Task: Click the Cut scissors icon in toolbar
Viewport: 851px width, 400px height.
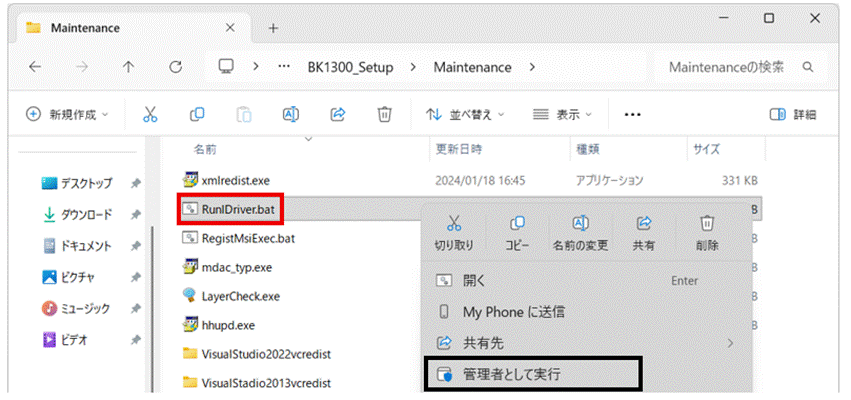Action: [150, 115]
